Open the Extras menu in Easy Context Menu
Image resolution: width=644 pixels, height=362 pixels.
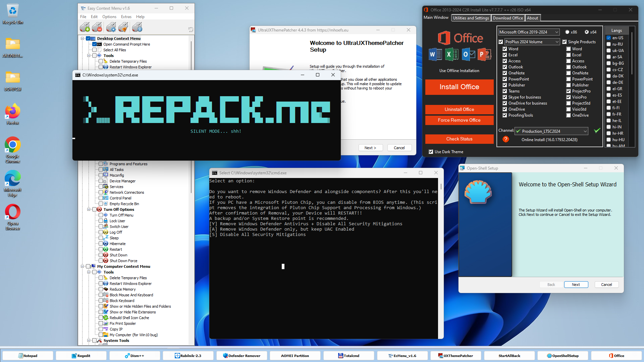coord(126,17)
